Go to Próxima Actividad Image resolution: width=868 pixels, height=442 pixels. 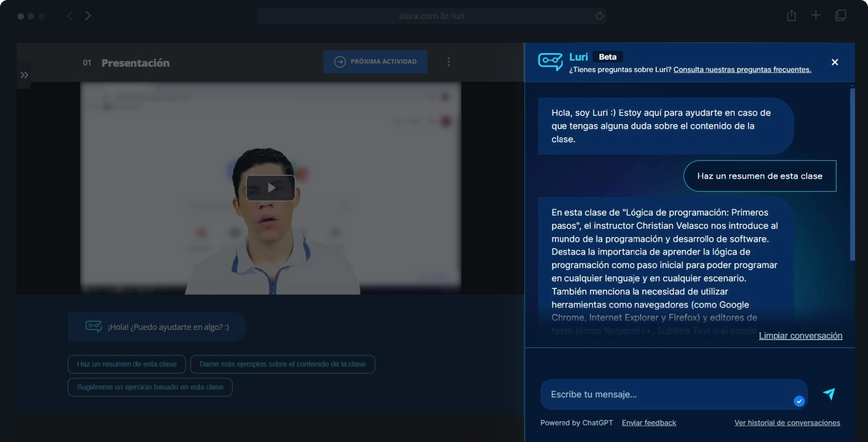[375, 61]
